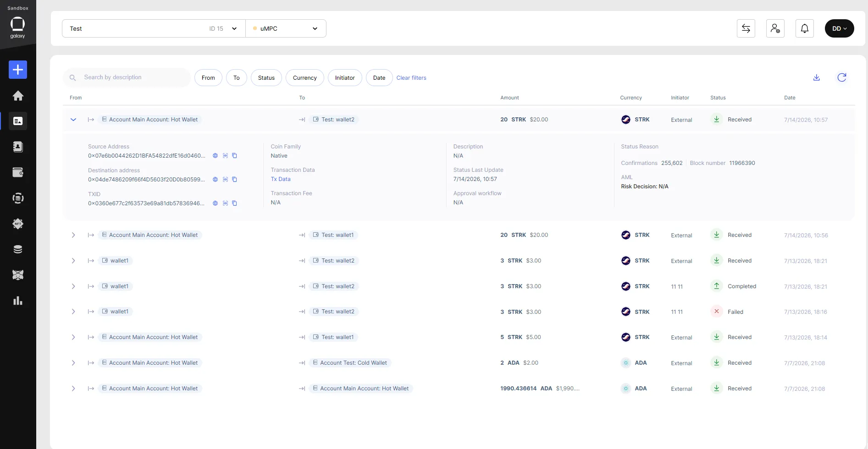This screenshot has height=449, width=868.
Task: Expand the Failed STRK transaction row
Action: 73,312
